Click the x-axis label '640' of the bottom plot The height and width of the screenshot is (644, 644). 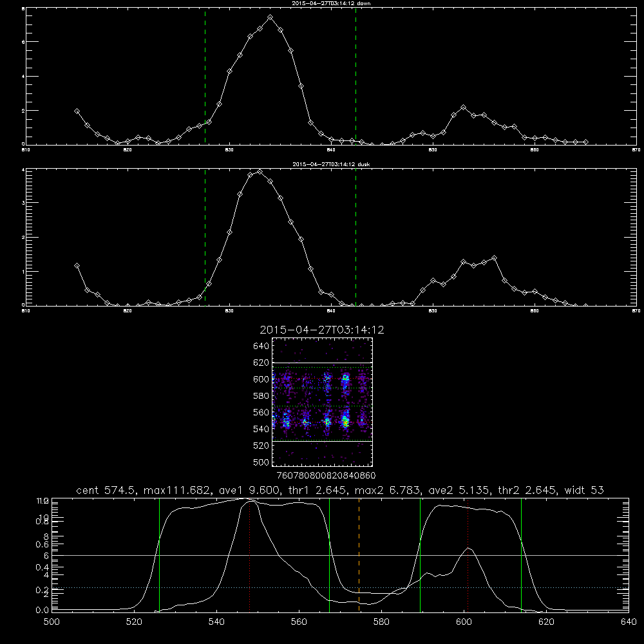[629, 622]
